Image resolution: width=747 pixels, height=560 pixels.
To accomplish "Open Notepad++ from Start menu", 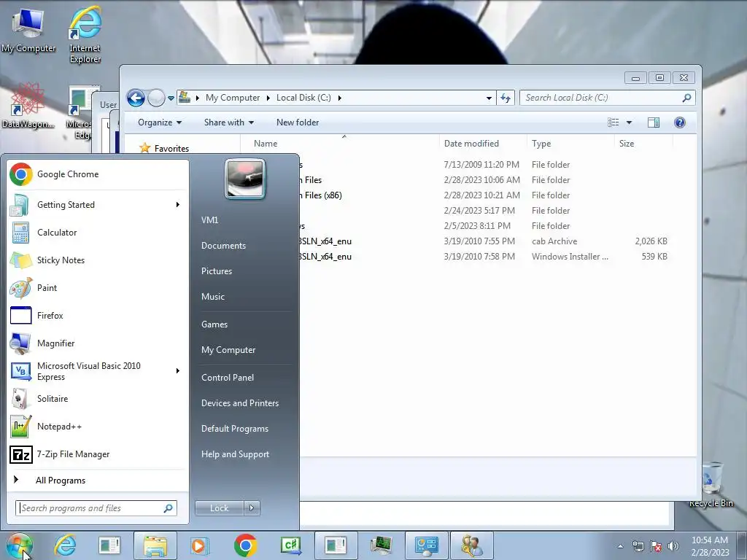I will point(98,426).
